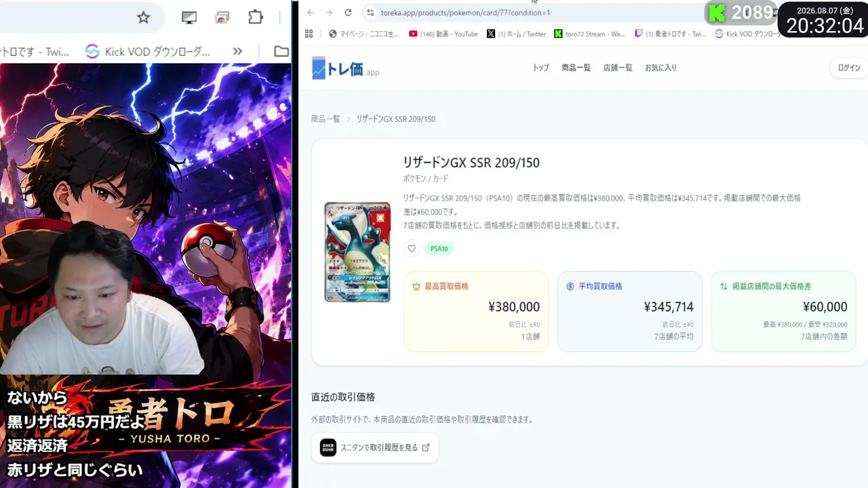Click breadcrumb text リザードンGX SSR 209/150
The height and width of the screenshot is (488, 868).
(x=396, y=119)
